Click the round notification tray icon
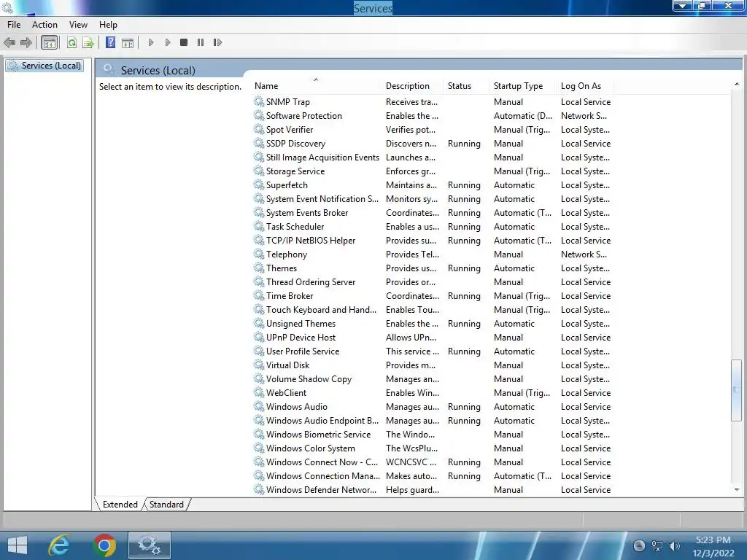Screen dimensions: 747x560 (639, 545)
